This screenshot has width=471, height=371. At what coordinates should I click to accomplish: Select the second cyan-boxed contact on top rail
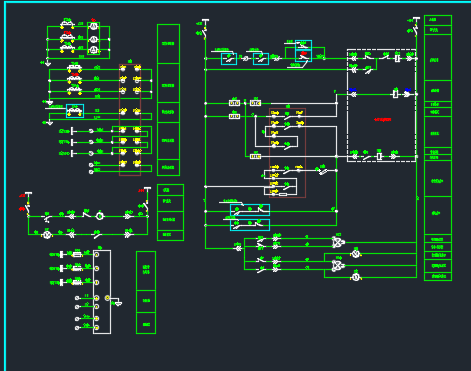261,59
